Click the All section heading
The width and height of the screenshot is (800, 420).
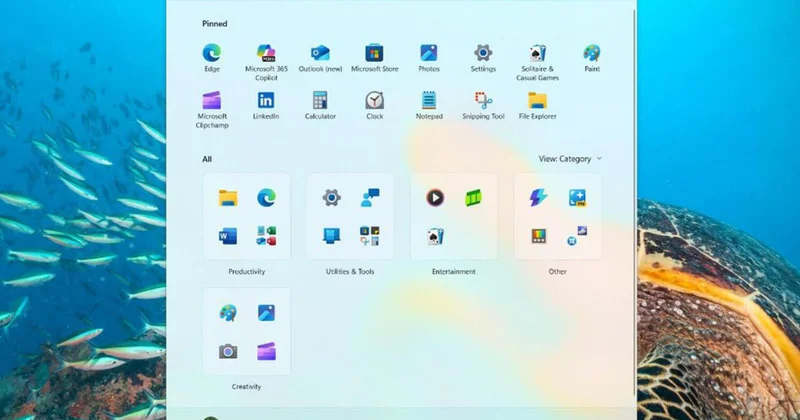207,159
